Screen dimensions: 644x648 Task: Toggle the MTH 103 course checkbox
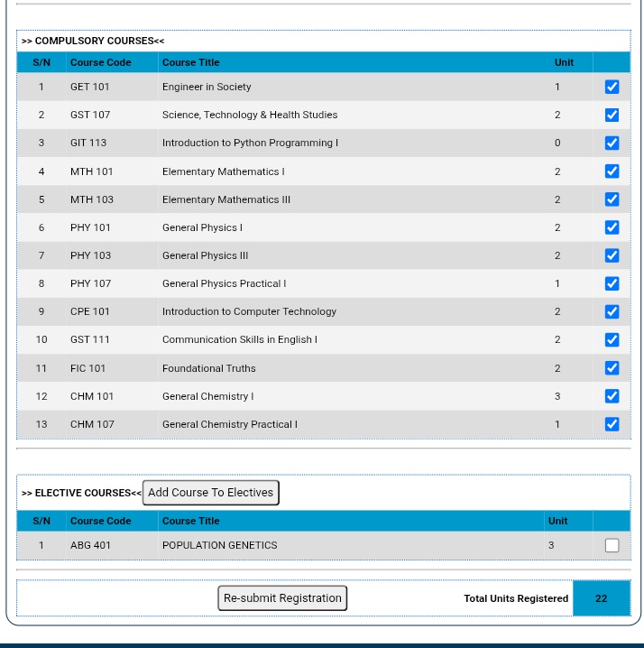pos(612,199)
